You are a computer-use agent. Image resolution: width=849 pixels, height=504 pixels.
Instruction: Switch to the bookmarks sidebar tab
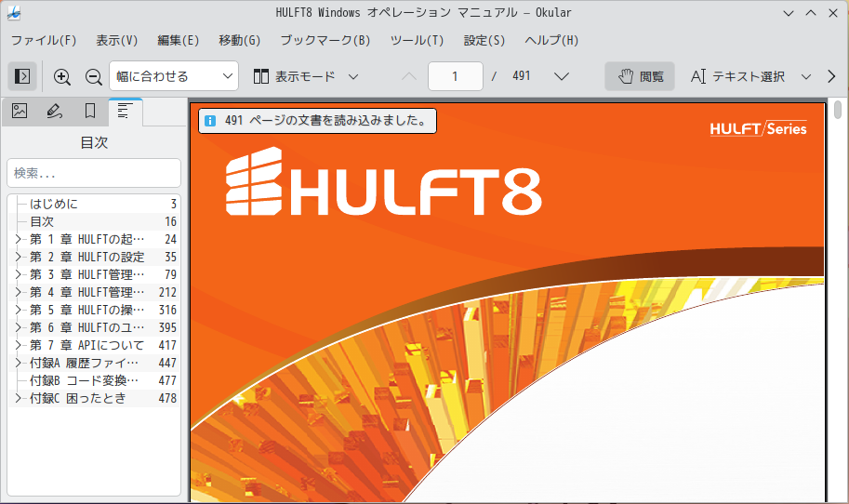(x=90, y=111)
